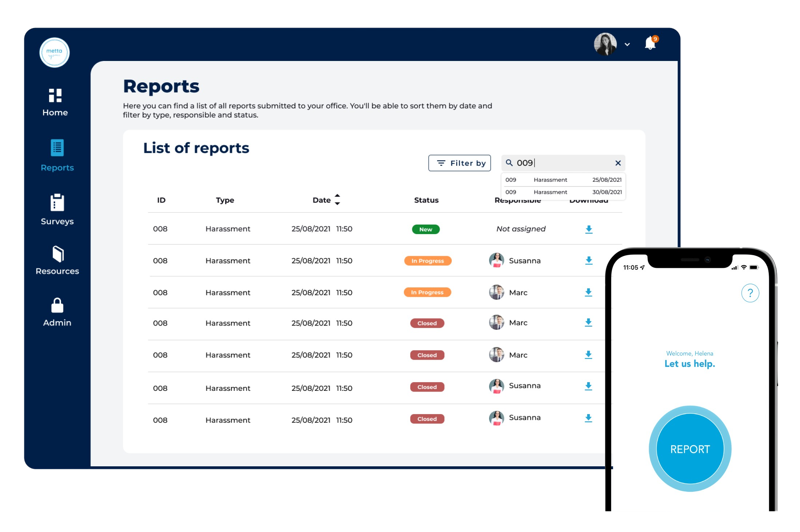Click Susanna responsible profile avatar
This screenshot has height=532, width=800.
click(x=495, y=259)
